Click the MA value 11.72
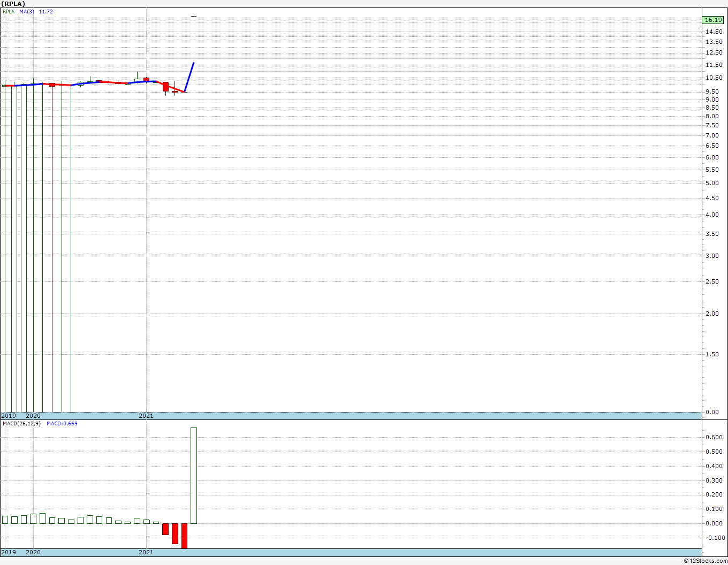 point(46,11)
